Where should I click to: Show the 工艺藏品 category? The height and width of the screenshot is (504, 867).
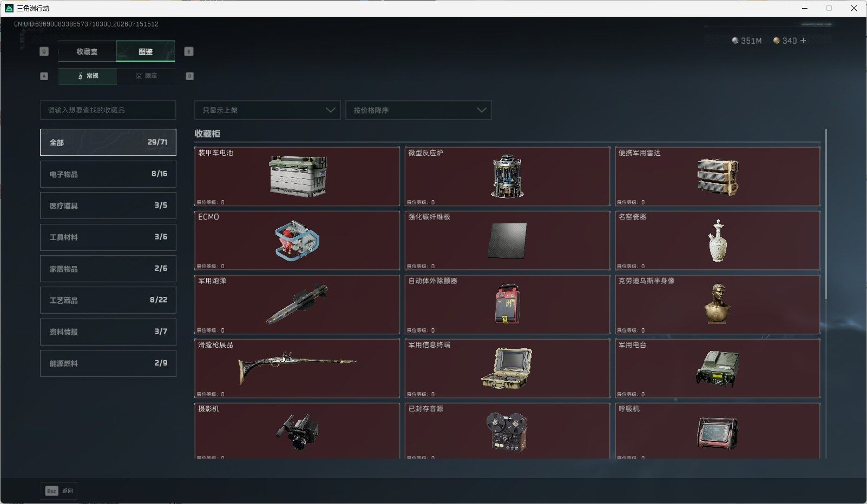coord(108,300)
